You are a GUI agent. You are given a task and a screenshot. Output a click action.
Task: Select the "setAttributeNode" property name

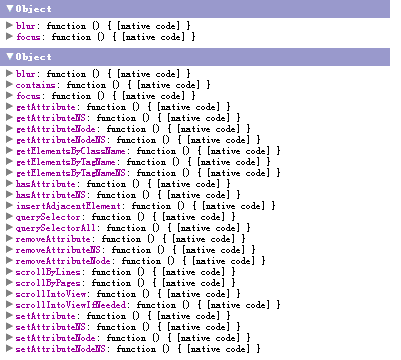coord(55,338)
